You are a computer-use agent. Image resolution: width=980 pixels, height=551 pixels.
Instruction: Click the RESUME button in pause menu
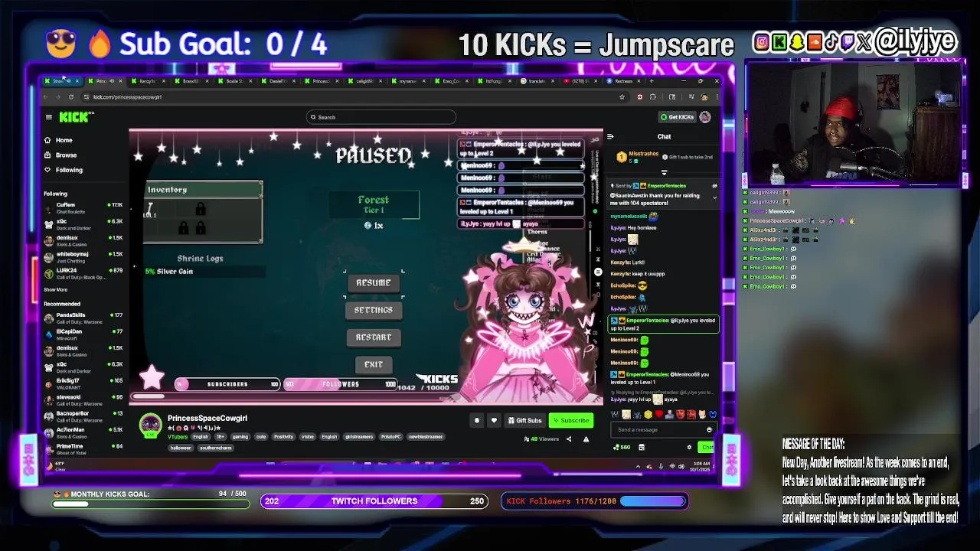coord(374,282)
